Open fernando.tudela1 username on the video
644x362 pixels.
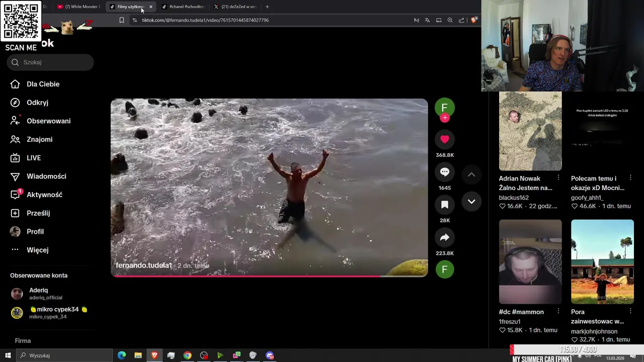144,265
